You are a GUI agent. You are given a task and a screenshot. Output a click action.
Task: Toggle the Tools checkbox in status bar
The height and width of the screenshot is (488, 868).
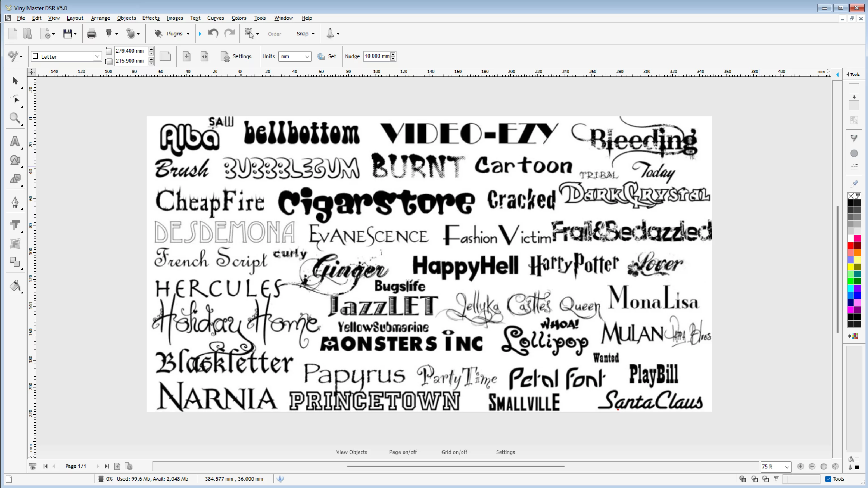(828, 479)
